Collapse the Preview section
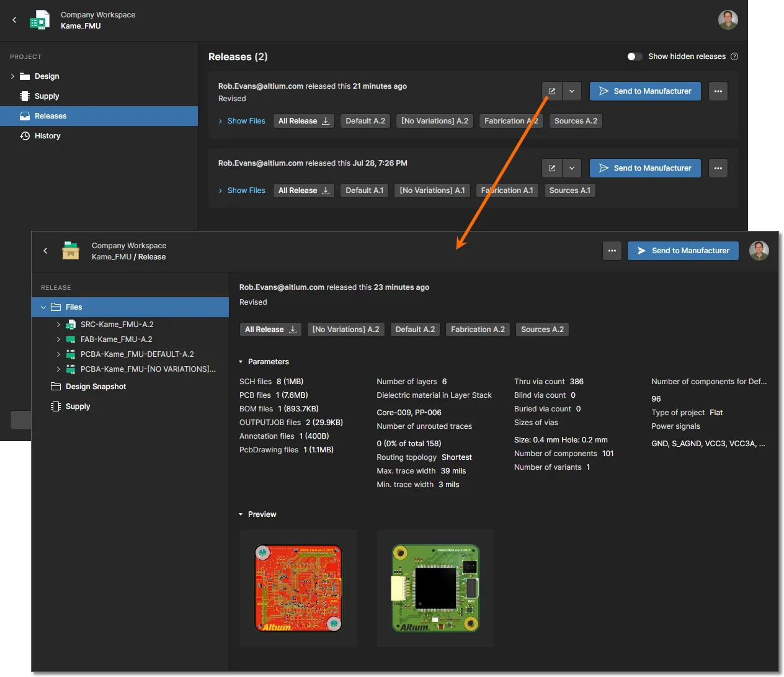Image resolution: width=784 pixels, height=677 pixels. pyautogui.click(x=241, y=514)
